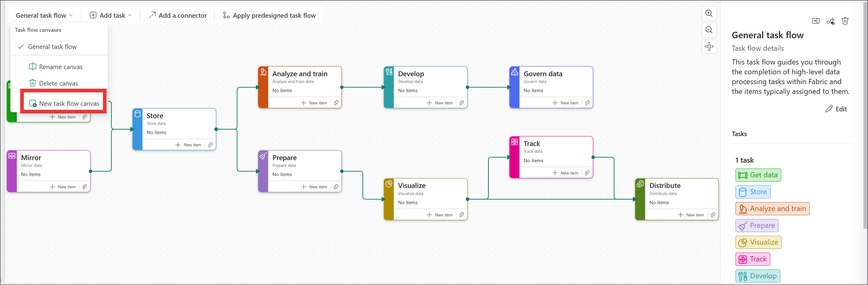Select the Mirror task card title
This screenshot has height=285, width=868.
[31, 157]
